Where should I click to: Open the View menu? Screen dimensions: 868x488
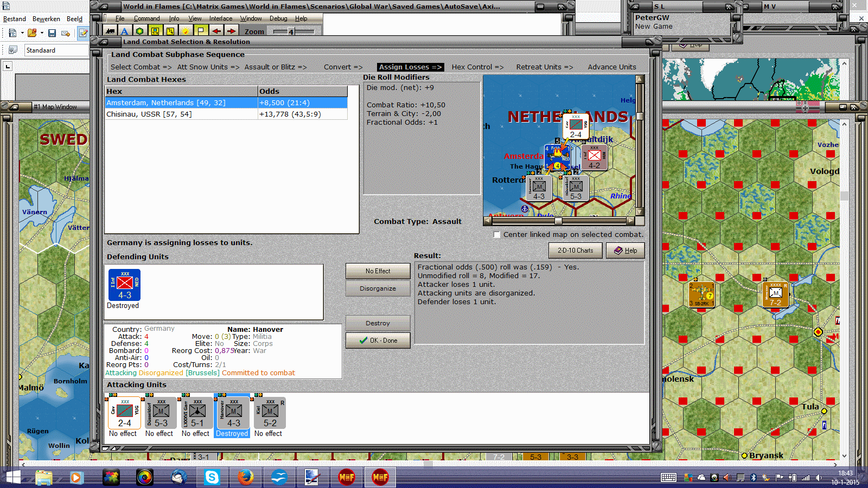tap(195, 18)
